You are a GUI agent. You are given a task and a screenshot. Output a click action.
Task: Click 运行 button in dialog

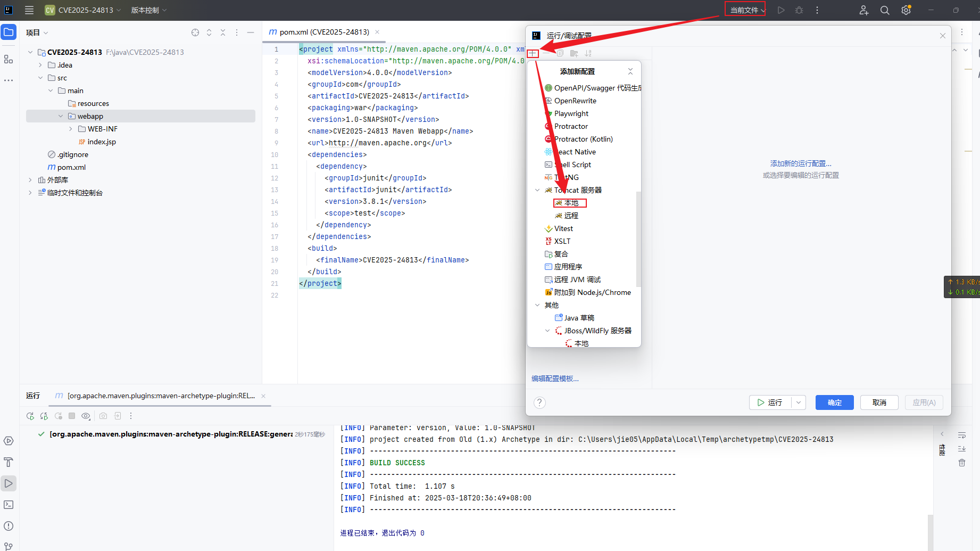pos(770,402)
